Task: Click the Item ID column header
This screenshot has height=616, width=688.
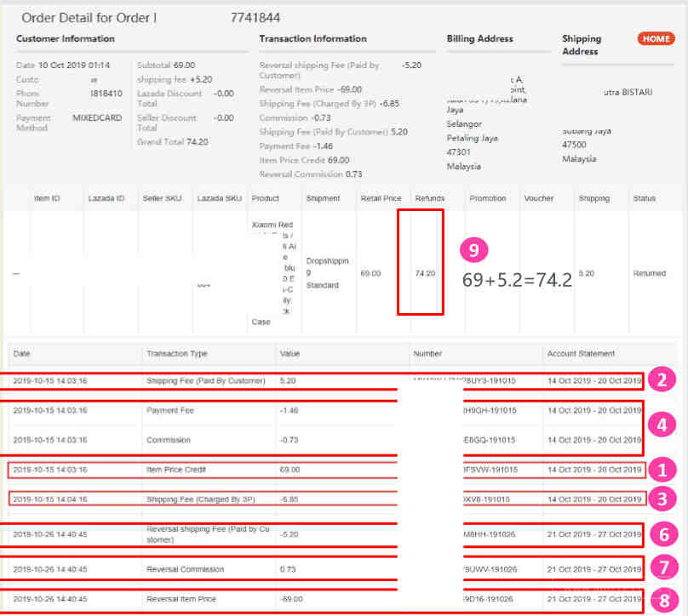Action: click(x=47, y=198)
